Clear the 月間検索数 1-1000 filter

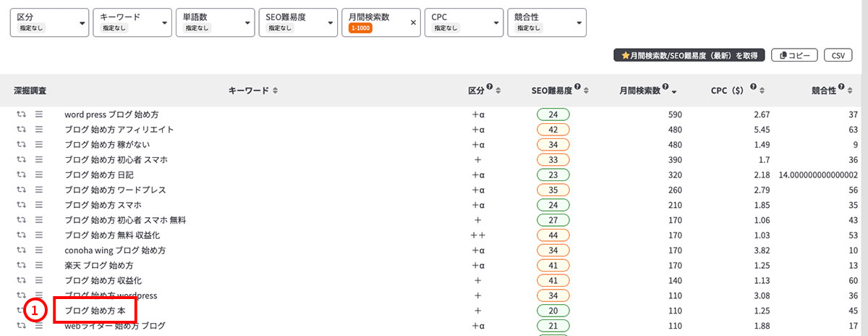point(413,22)
